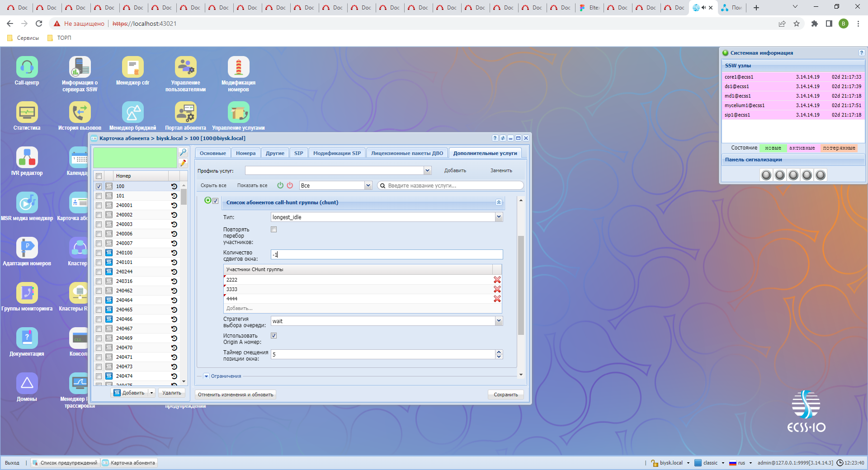868x470 pixels.
Task: Click Добавить... row in CHunt participants
Action: [362, 308]
